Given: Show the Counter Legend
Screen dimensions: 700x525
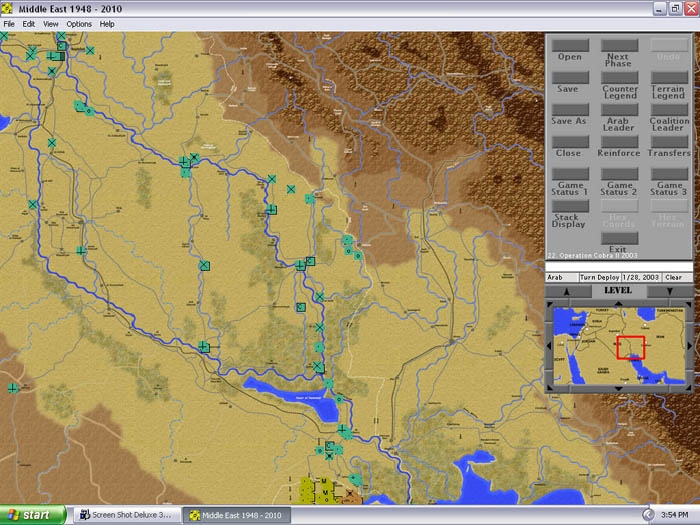Looking at the screenshot, I should tap(619, 77).
